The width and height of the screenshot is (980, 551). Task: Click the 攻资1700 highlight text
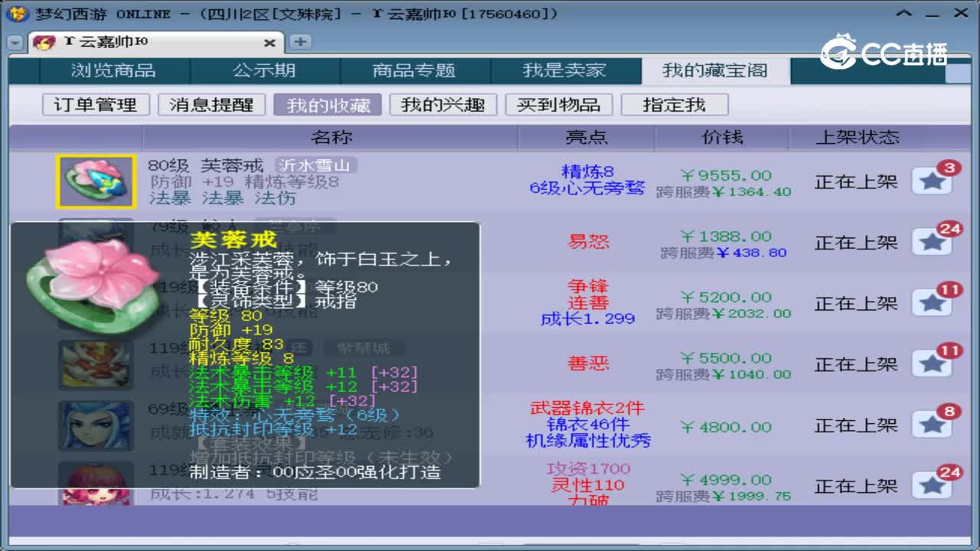tap(588, 468)
